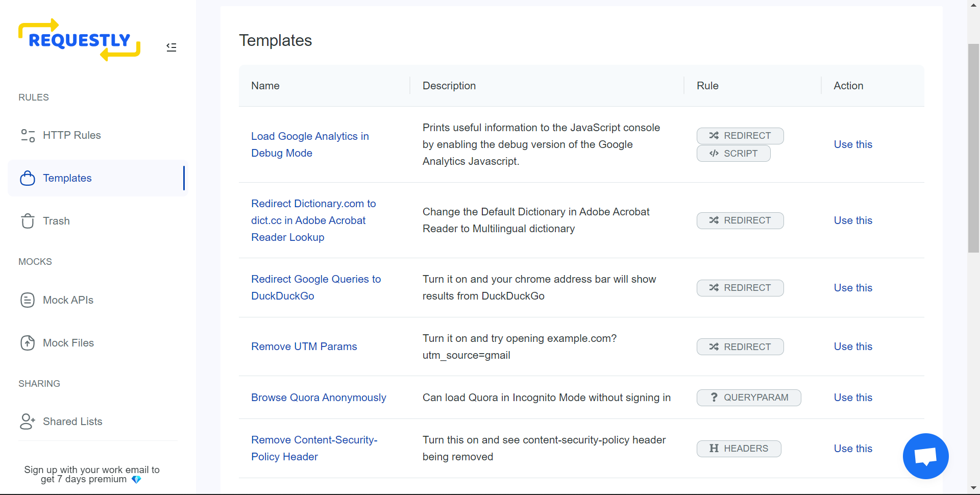The image size is (980, 495).
Task: Collapse the sidebar using the collapse icon
Action: [171, 47]
